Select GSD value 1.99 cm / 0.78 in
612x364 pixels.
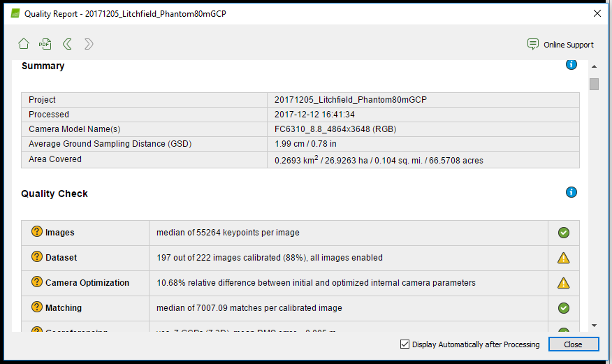pyautogui.click(x=305, y=144)
